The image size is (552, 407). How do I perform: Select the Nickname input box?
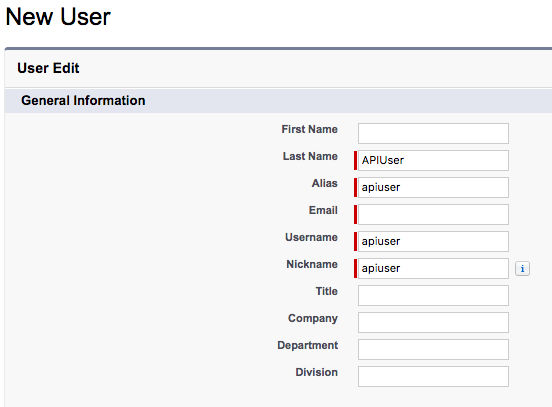click(x=433, y=268)
